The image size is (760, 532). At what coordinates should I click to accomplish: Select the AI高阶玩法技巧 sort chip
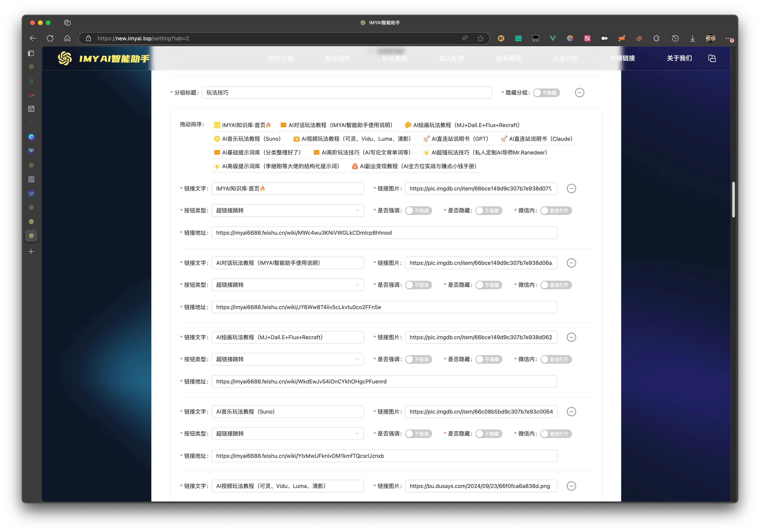click(363, 152)
